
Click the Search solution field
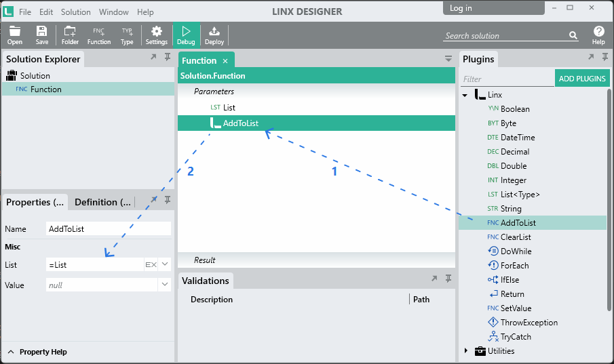[x=506, y=36]
